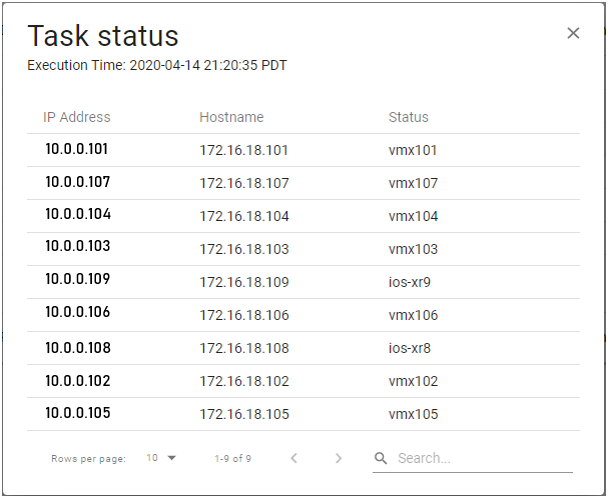Click the ios-xr9 status entry
This screenshot has height=498, width=608.
point(410,282)
